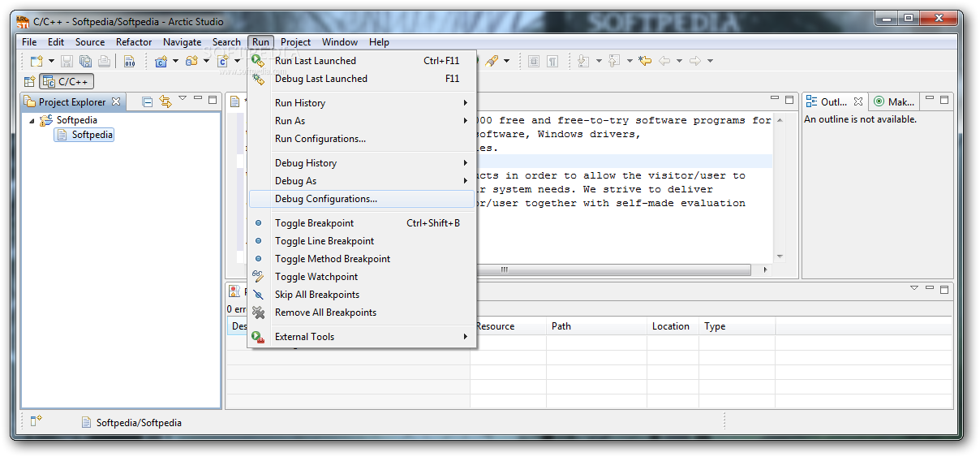
Task: Maximize the editor area
Action: 789,100
